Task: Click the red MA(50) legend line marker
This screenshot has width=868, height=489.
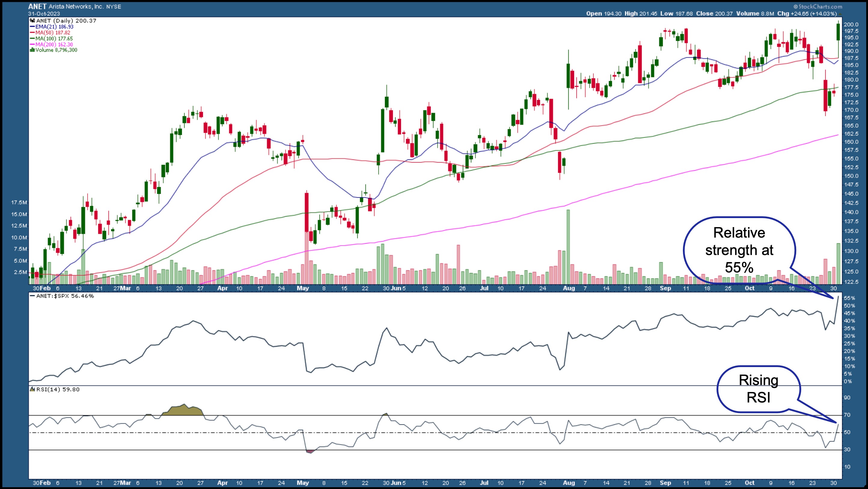Action: point(32,33)
